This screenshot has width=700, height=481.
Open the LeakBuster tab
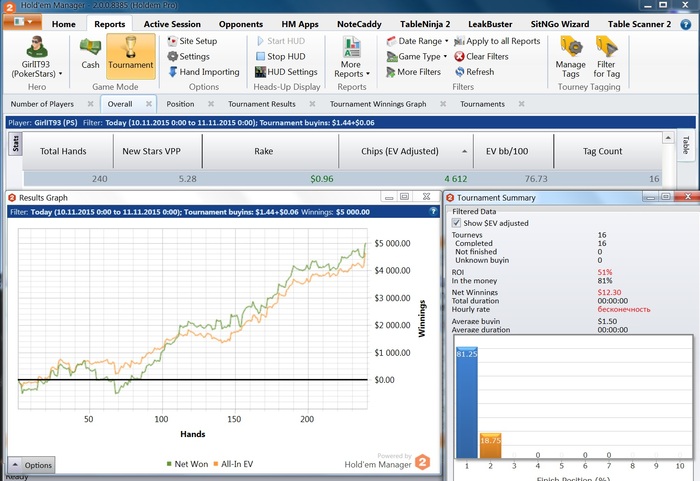click(x=490, y=24)
